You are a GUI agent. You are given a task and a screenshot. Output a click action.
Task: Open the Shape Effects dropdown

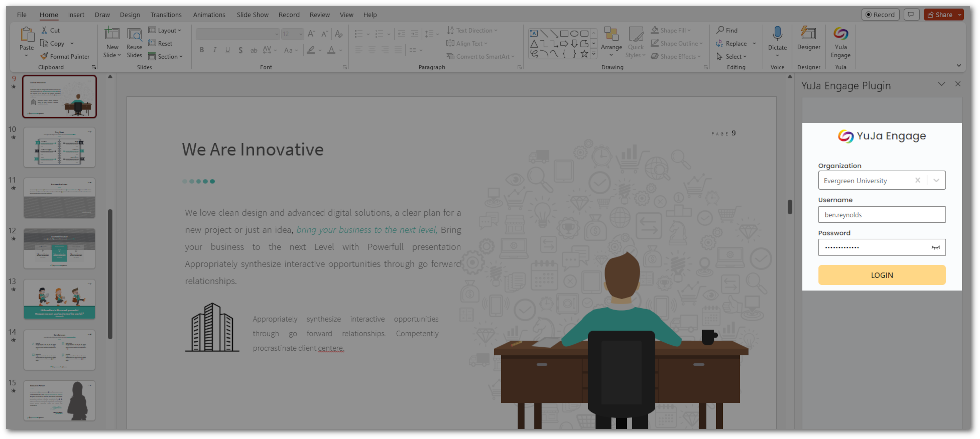676,56
